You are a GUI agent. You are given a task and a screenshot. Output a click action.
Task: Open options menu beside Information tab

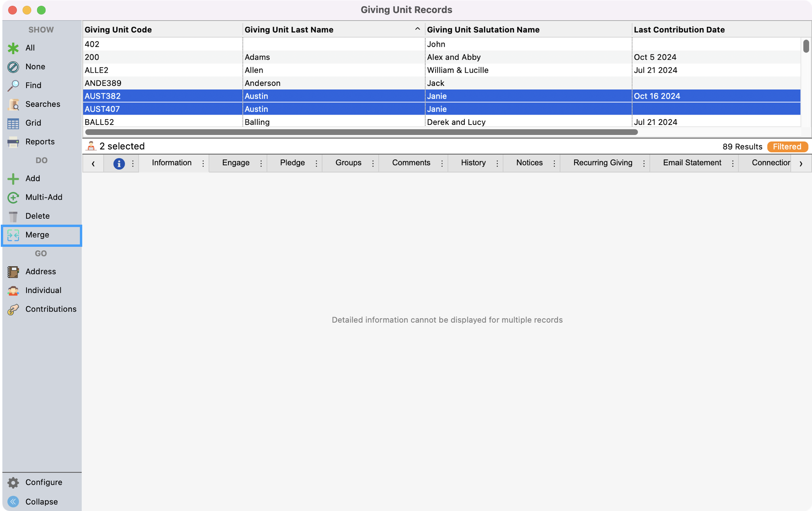tap(203, 163)
